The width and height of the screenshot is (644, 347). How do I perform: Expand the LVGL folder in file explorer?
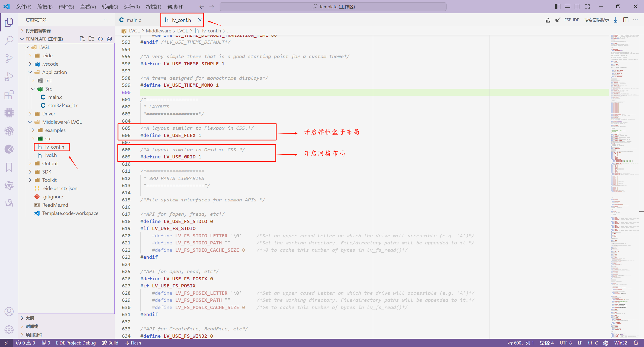pyautogui.click(x=26, y=47)
